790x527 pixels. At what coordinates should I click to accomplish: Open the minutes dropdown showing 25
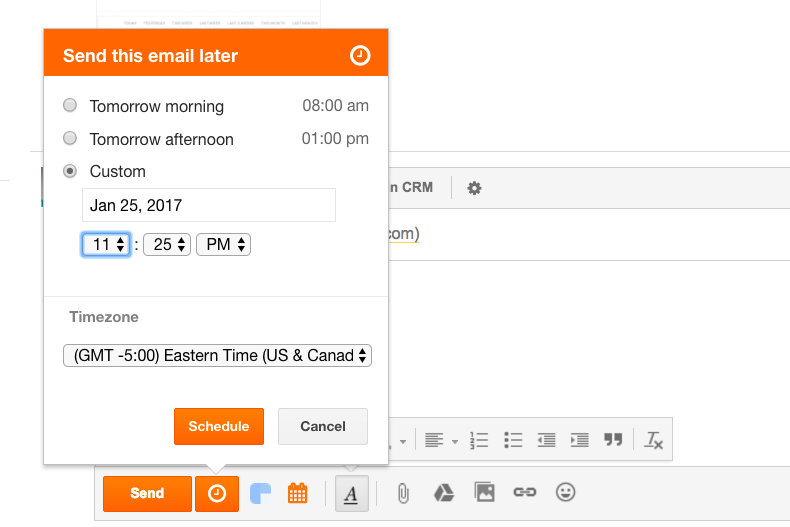(167, 244)
